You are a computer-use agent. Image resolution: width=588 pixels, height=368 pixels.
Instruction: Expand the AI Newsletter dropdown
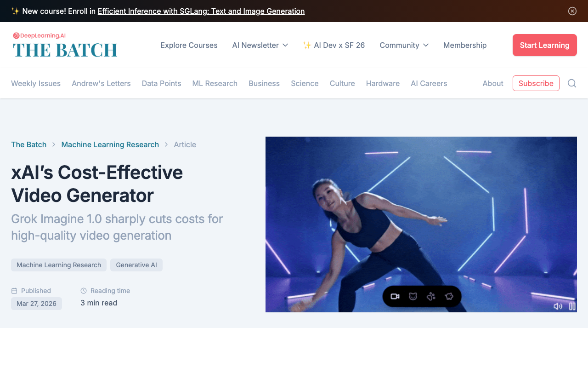(260, 45)
